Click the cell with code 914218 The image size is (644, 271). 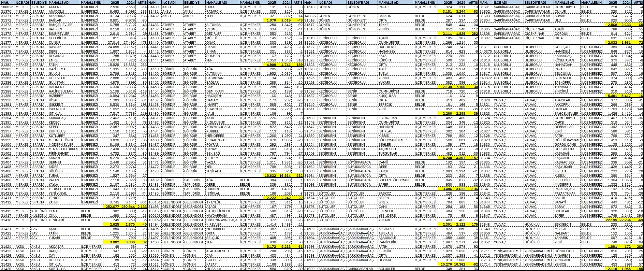tap(7, 193)
